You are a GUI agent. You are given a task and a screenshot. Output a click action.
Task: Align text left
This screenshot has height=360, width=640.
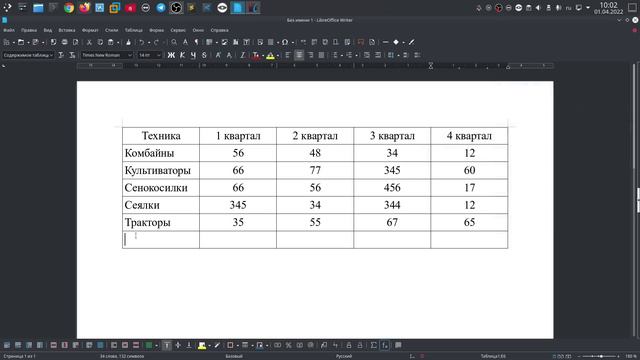pos(288,55)
